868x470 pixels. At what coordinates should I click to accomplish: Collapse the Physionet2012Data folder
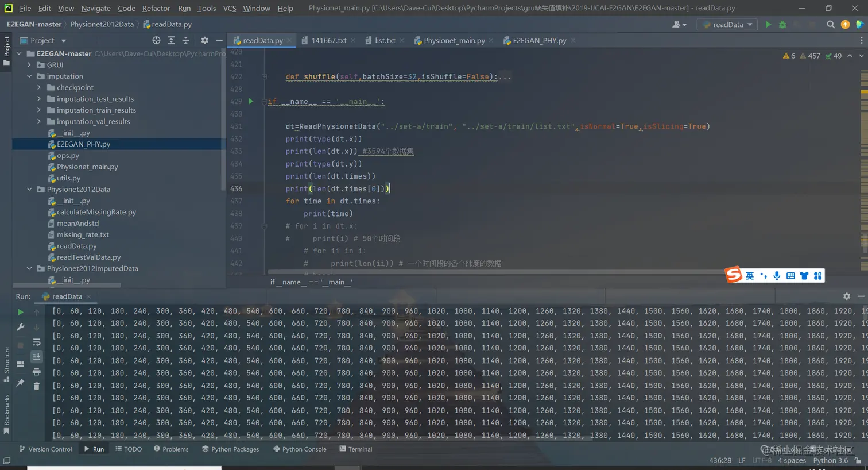pos(29,189)
